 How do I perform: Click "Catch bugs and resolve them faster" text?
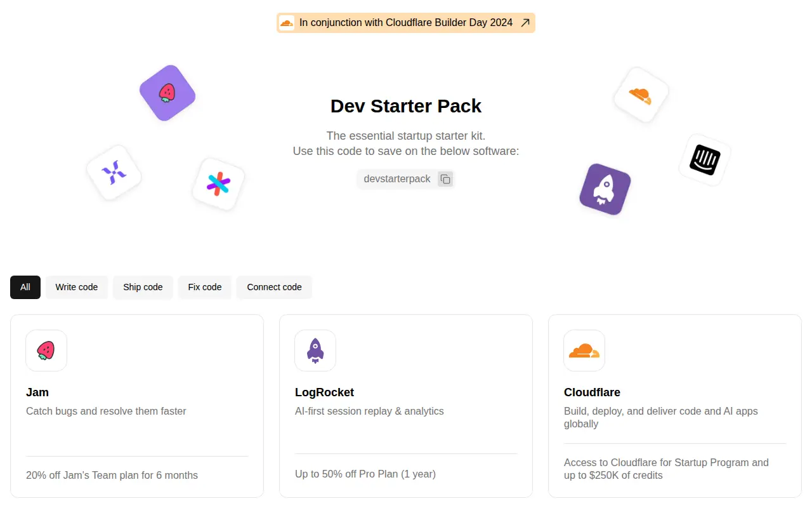click(106, 411)
